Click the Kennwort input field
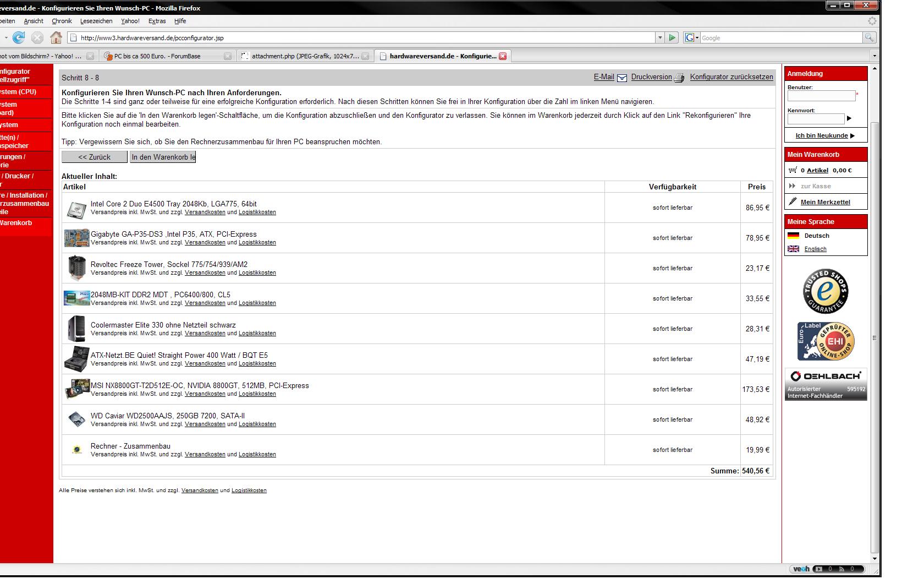 click(x=816, y=119)
